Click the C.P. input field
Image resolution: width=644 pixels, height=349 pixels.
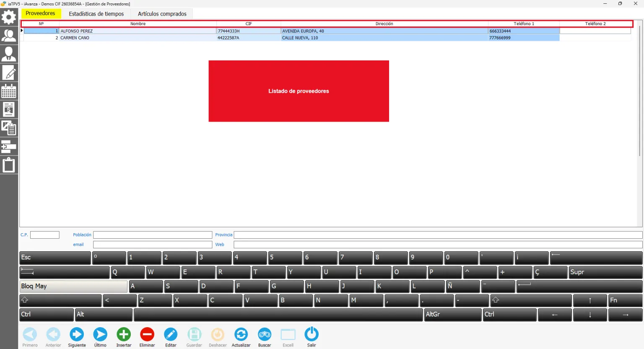click(45, 235)
